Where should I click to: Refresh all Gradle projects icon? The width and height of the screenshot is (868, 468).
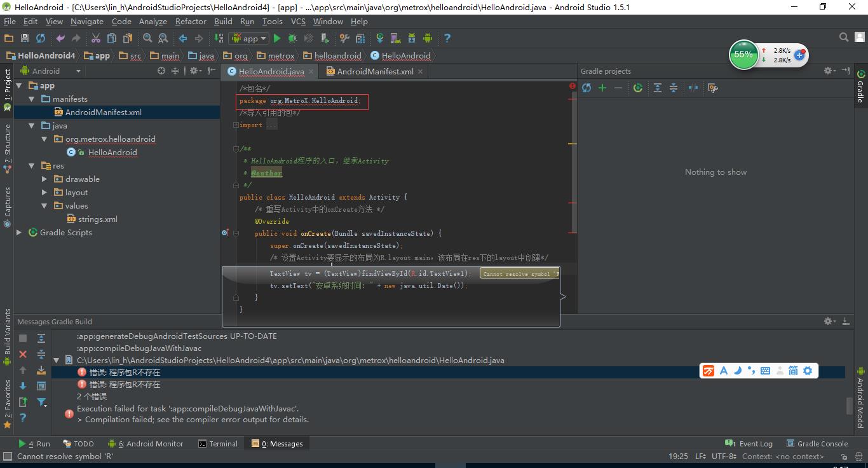[587, 88]
